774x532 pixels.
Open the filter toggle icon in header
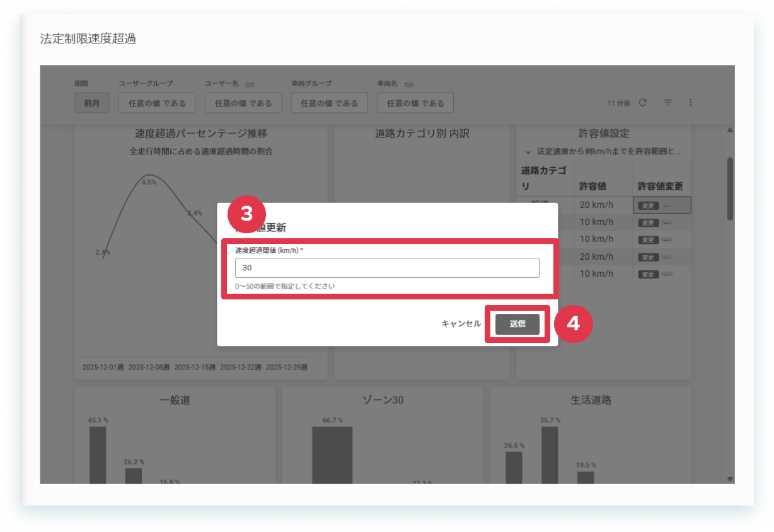667,102
